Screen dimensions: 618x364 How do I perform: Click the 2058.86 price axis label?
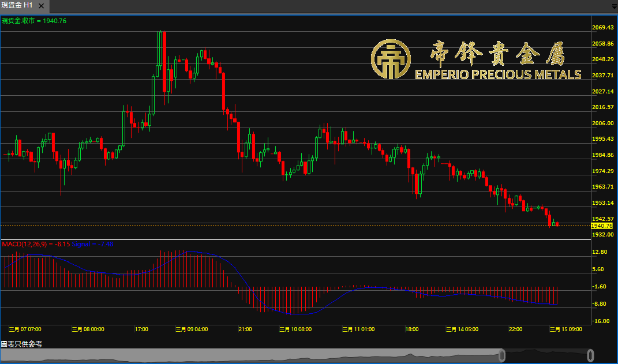(602, 44)
